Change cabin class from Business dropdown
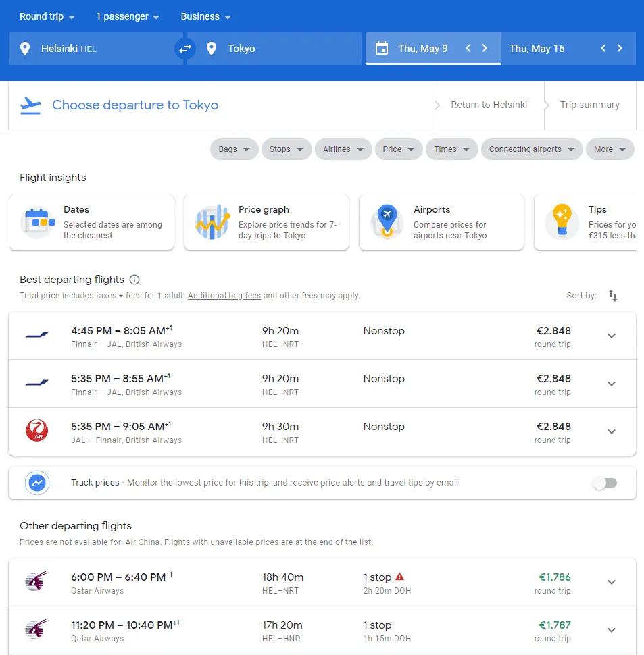This screenshot has height=655, width=644. click(x=205, y=16)
